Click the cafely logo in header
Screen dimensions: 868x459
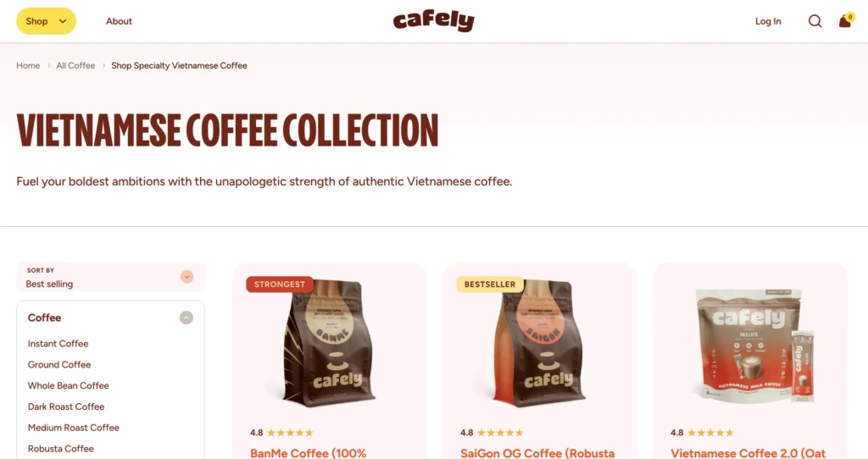coord(433,21)
